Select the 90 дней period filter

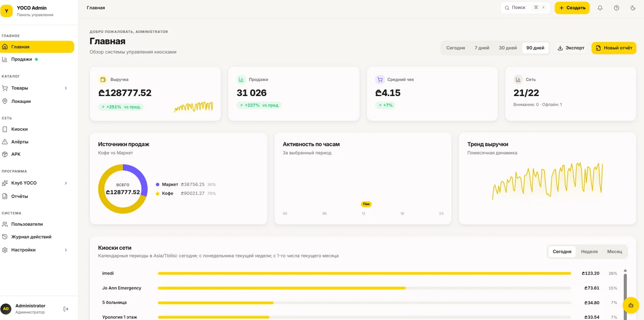(x=535, y=48)
